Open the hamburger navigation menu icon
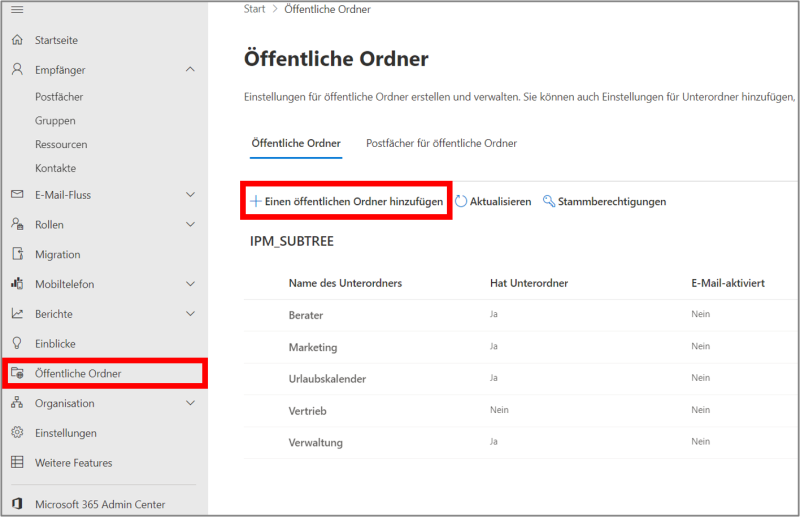 coord(17,10)
